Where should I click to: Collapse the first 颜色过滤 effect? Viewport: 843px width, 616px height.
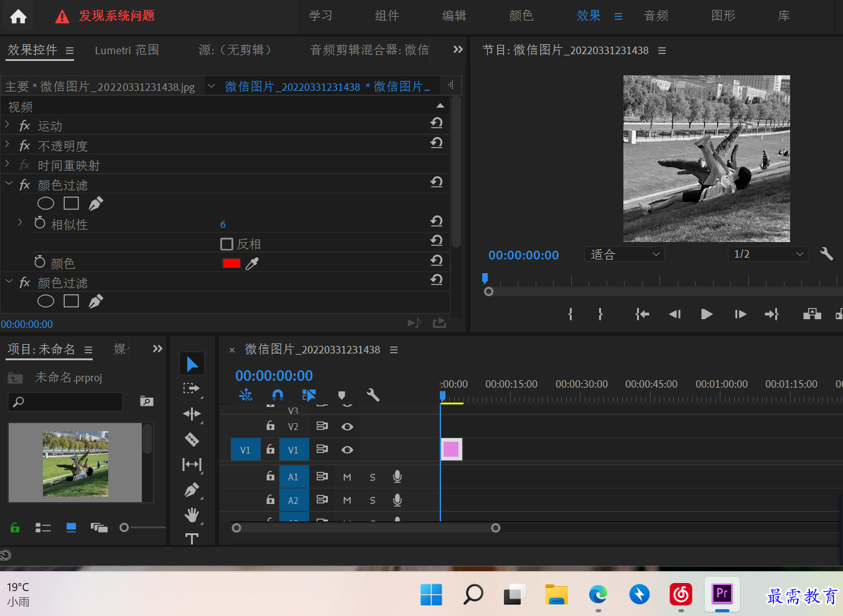[8, 184]
